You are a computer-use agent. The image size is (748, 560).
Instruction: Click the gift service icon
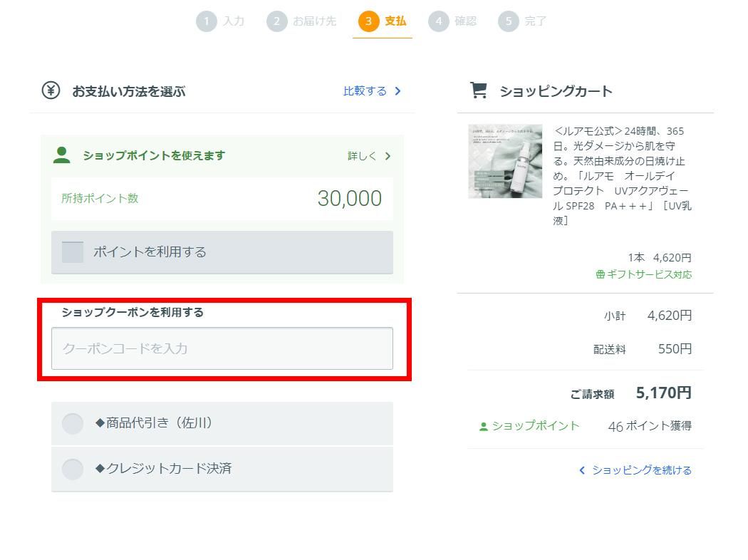pos(600,274)
